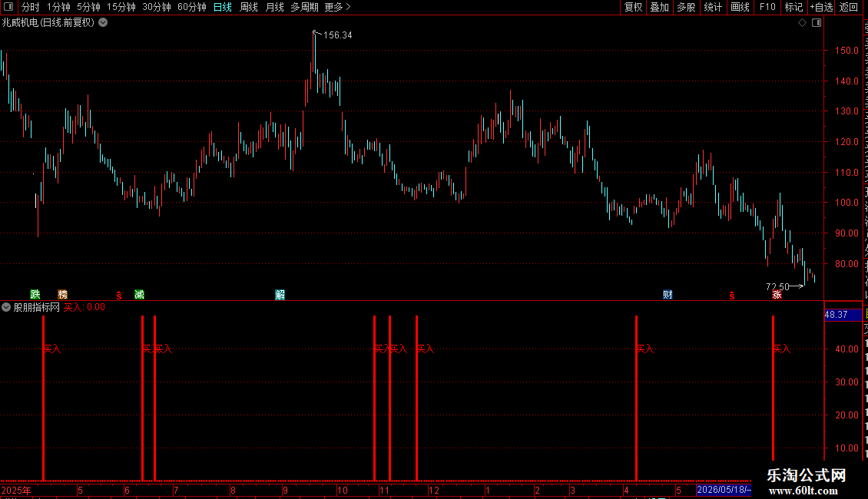The height and width of the screenshot is (499, 868).
Task: Click the 2025年 timeline label
Action: (x=16, y=490)
